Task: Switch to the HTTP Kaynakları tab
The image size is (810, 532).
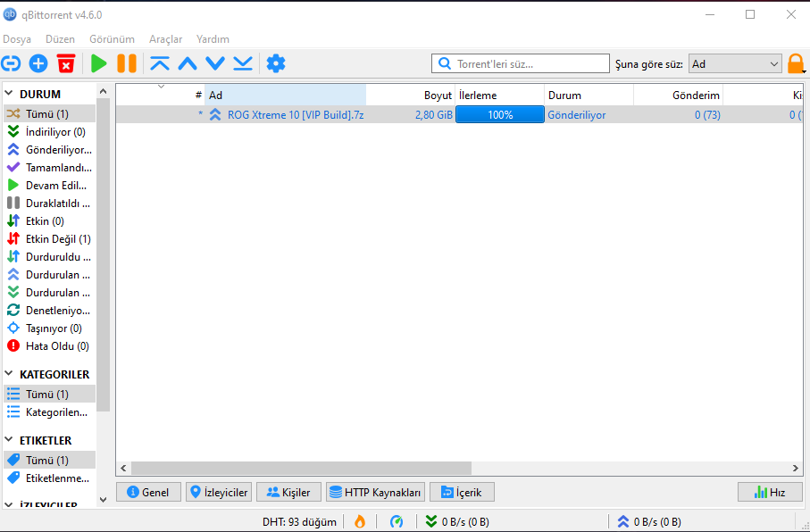Action: [376, 492]
